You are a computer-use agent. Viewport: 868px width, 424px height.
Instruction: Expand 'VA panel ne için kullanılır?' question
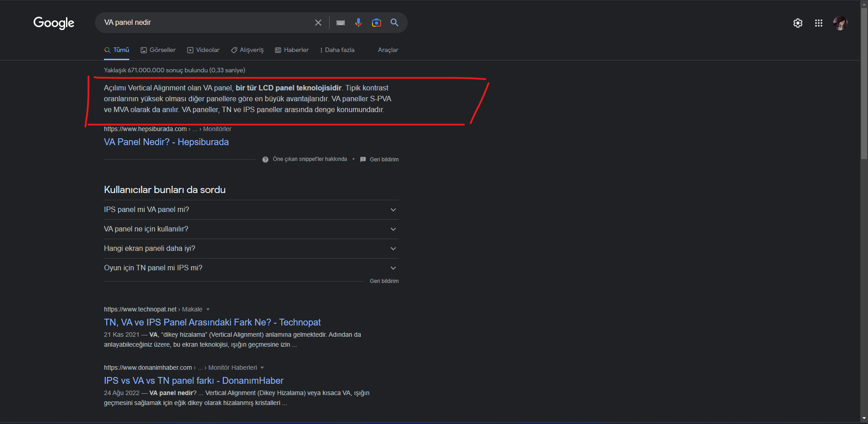(x=251, y=229)
